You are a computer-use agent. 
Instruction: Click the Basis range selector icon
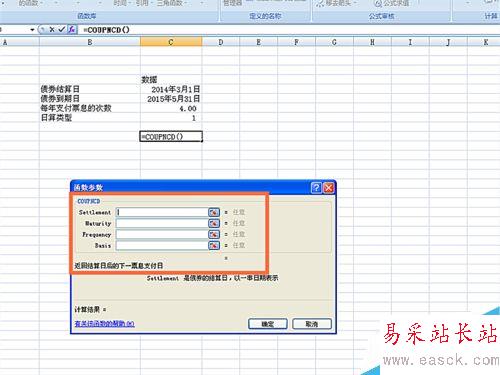tap(214, 246)
